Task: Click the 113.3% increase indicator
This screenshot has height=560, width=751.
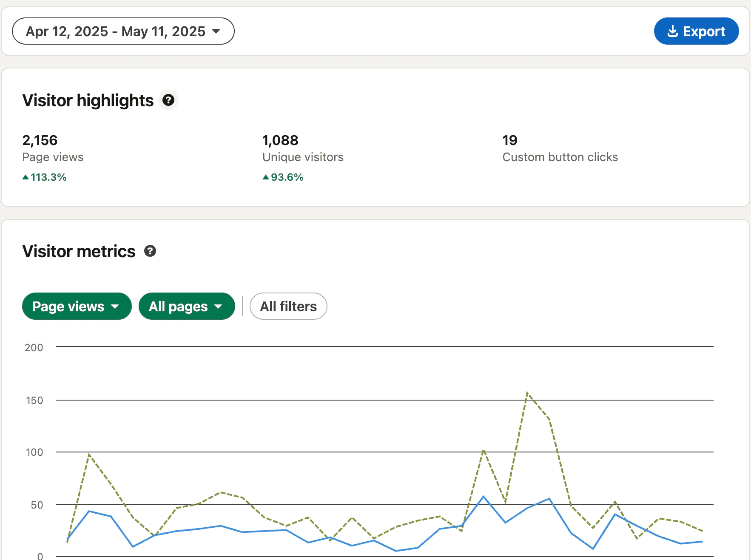Action: (x=45, y=177)
